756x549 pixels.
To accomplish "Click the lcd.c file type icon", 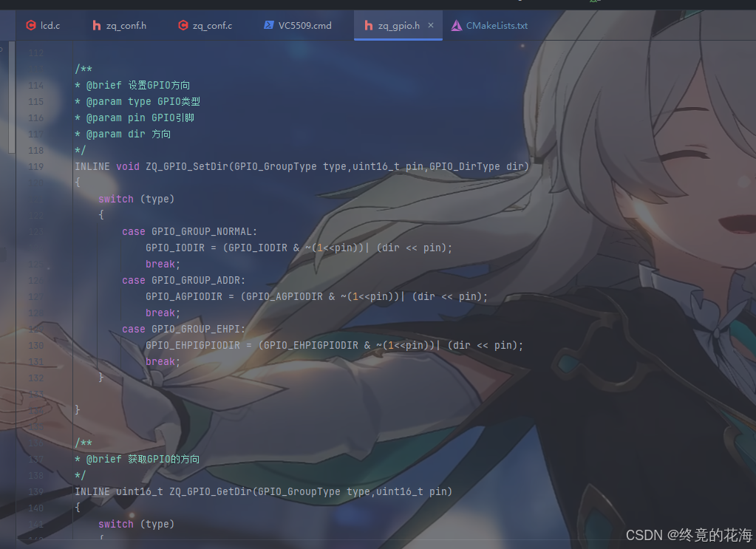I will 31,26.
